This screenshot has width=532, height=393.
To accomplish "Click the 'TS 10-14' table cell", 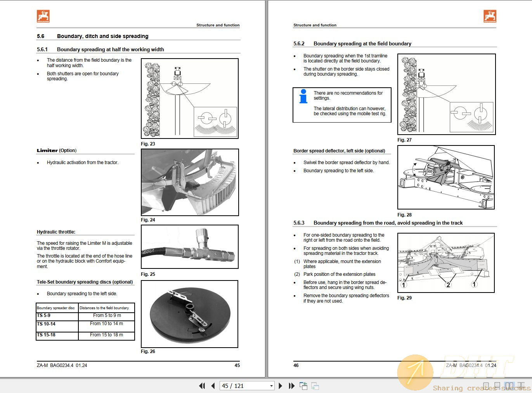I will (x=57, y=326).
